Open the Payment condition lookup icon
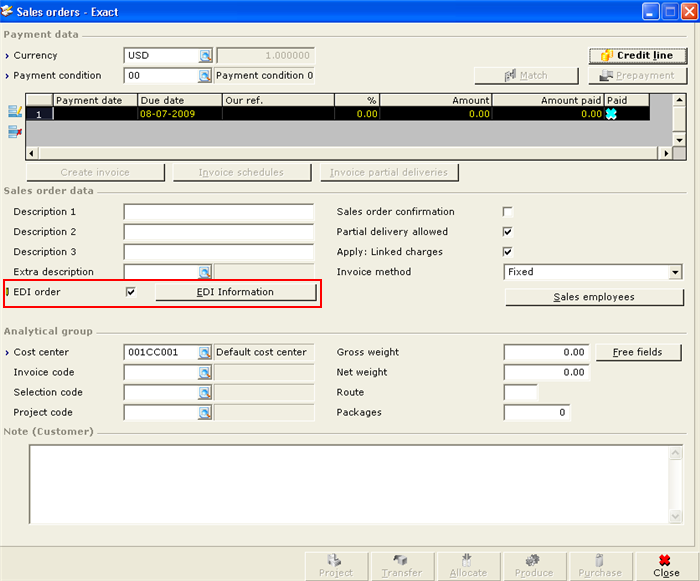The width and height of the screenshot is (700, 581). click(205, 76)
